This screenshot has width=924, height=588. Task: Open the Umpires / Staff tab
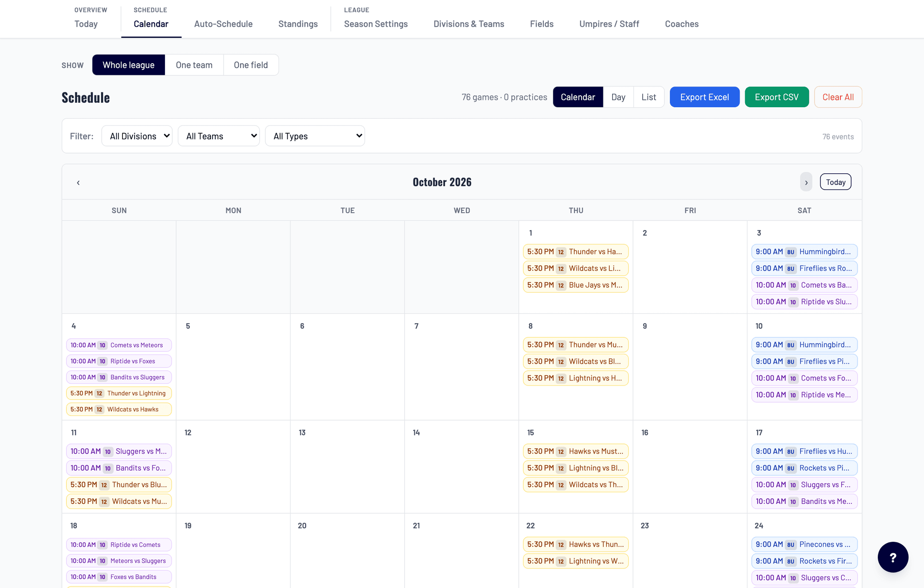[609, 24]
